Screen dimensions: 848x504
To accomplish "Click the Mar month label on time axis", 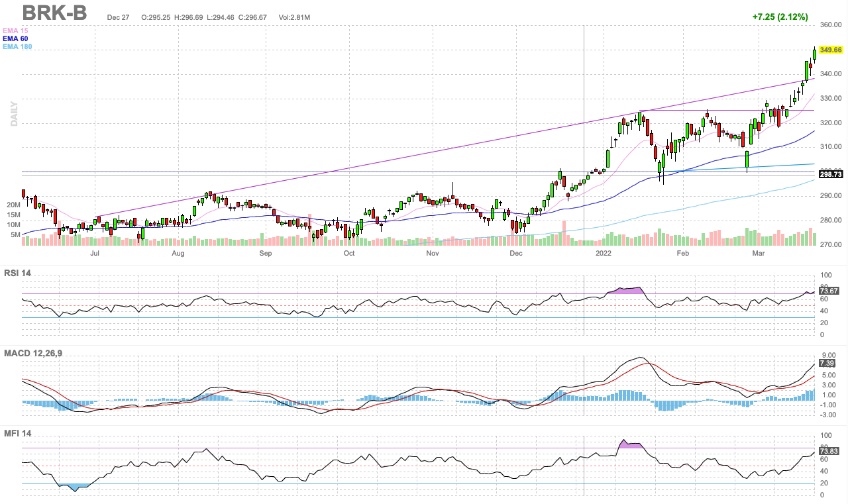I will point(758,253).
